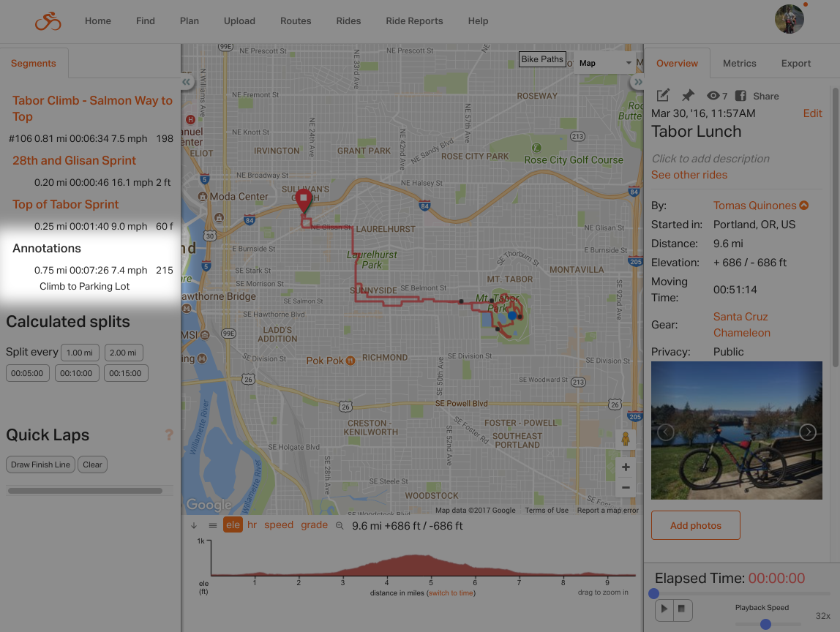The image size is (840, 632).
Task: Play the ride playback
Action: point(664,609)
